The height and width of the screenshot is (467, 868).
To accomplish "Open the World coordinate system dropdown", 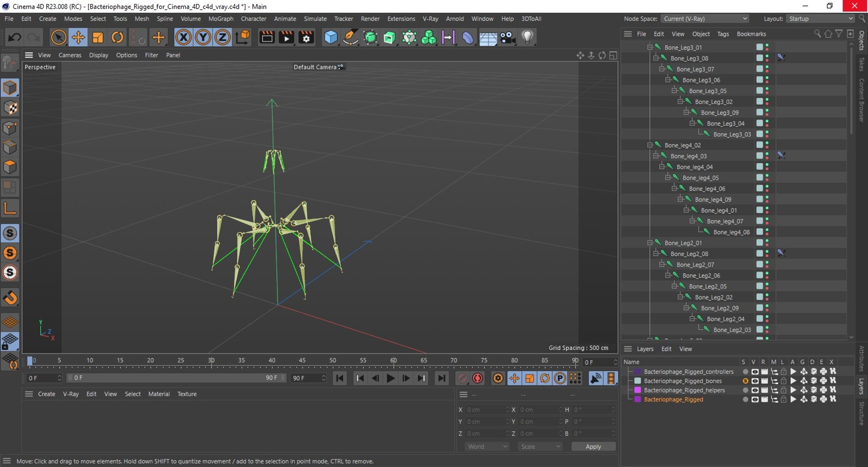I will 487,447.
